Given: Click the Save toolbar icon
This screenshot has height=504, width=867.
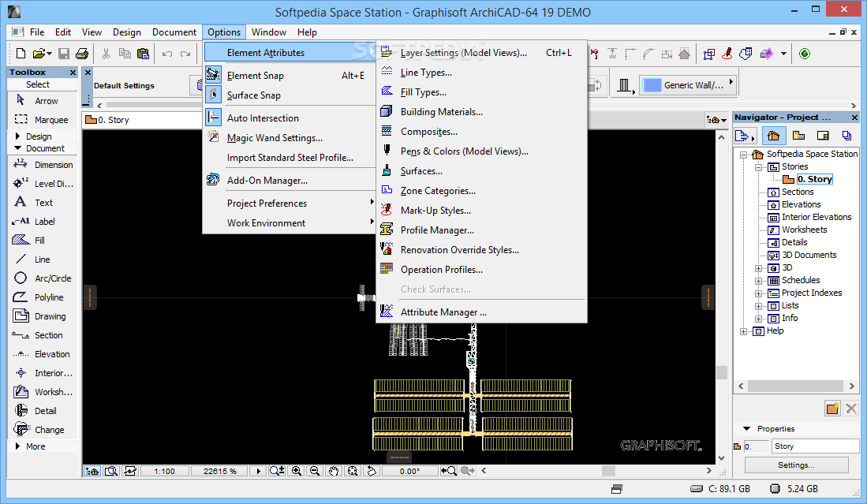Looking at the screenshot, I should tap(64, 54).
